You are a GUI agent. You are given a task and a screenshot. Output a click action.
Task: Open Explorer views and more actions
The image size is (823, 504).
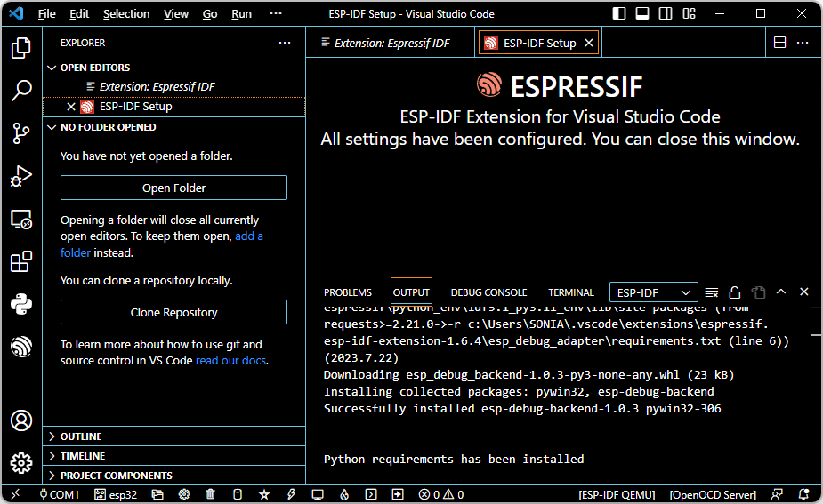[x=285, y=43]
